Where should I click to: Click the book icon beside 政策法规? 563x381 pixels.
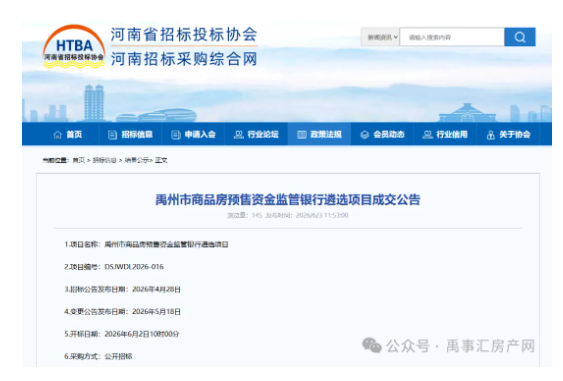click(302, 135)
